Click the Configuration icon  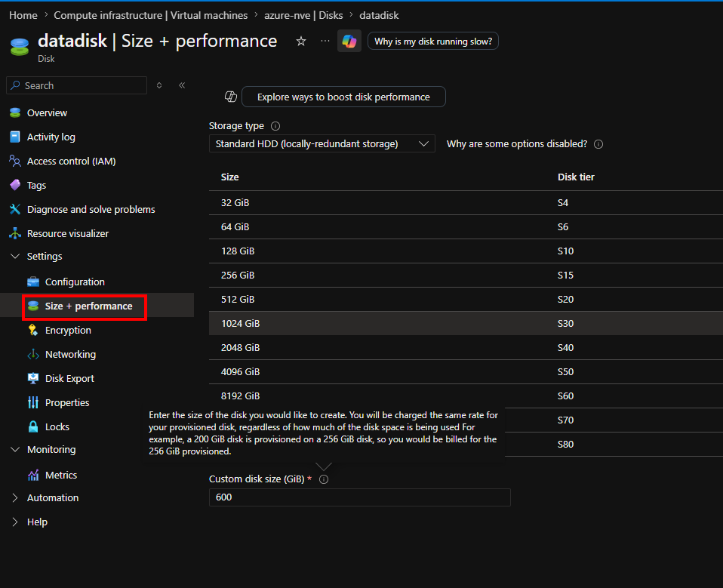33,282
